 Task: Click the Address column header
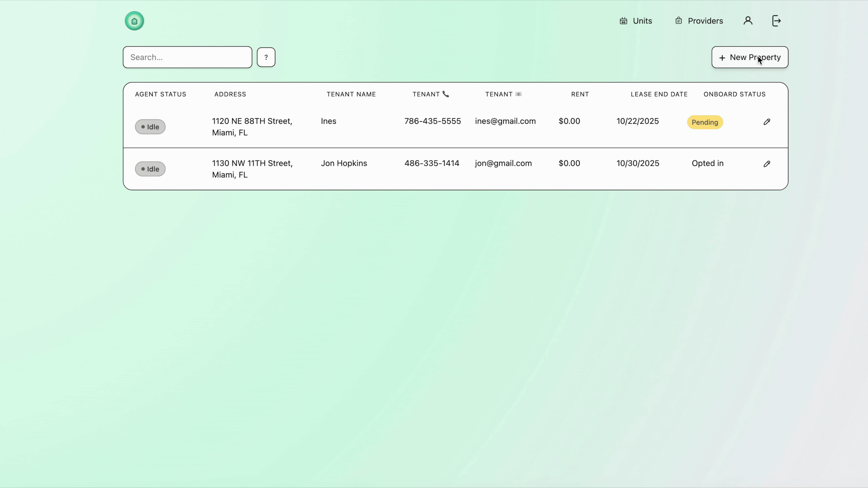point(230,94)
